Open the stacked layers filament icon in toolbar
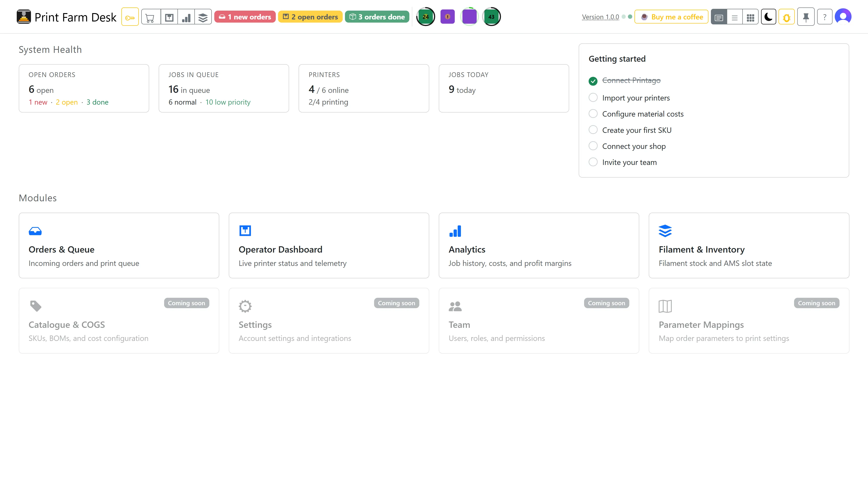868x488 pixels. [x=203, y=17]
